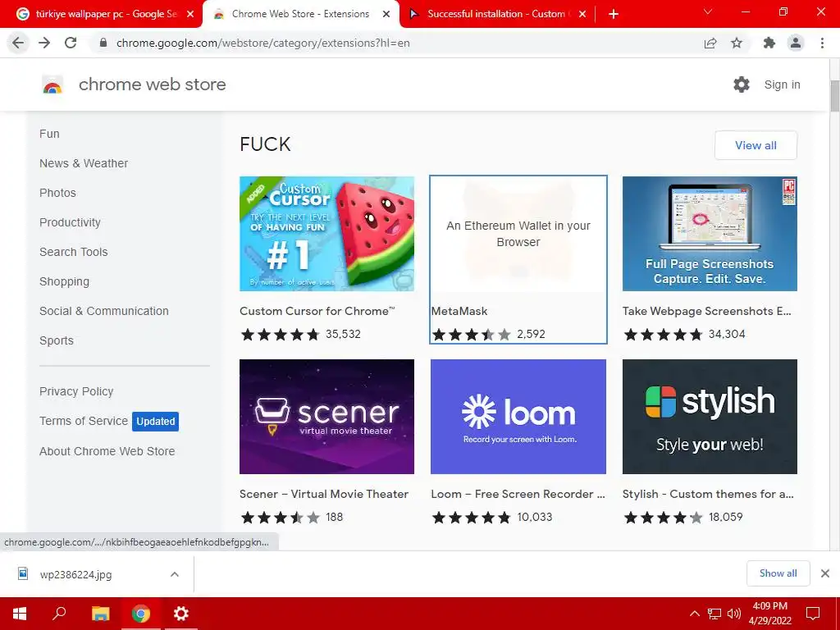The image size is (840, 630).
Task: Open the Chrome profile avatar
Action: [x=796, y=43]
